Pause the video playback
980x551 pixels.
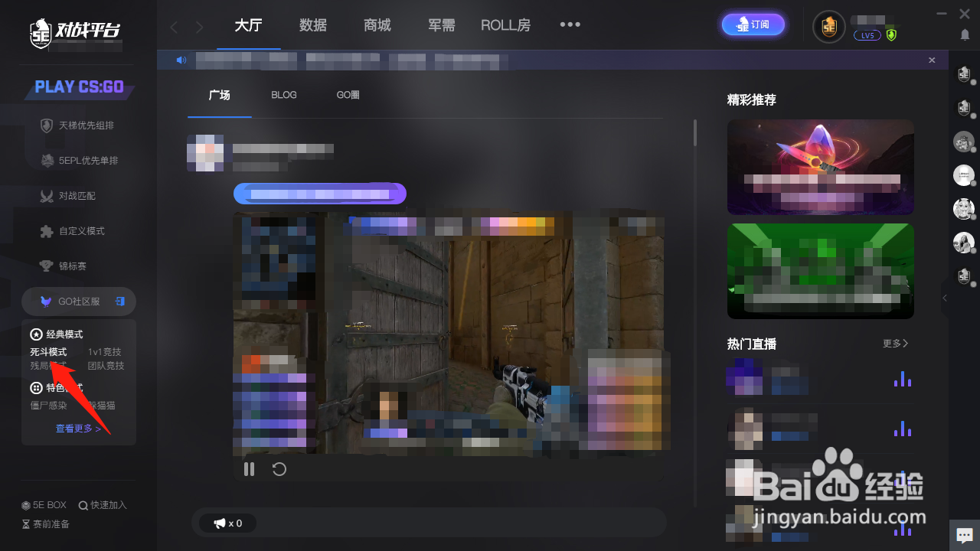pyautogui.click(x=249, y=469)
